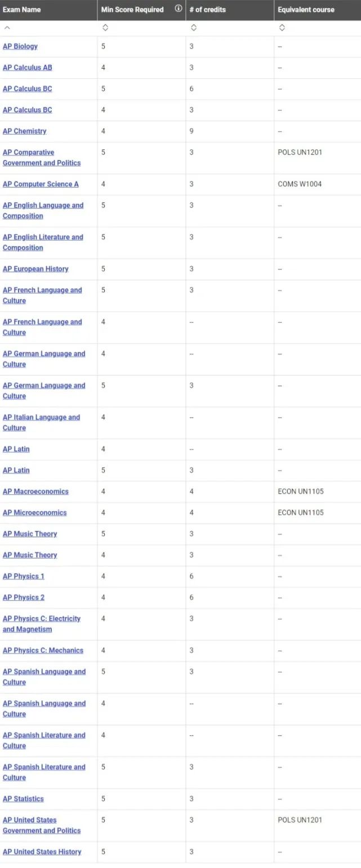Open the AP Calculus AB exam link
This screenshot has width=361, height=868.
(28, 68)
